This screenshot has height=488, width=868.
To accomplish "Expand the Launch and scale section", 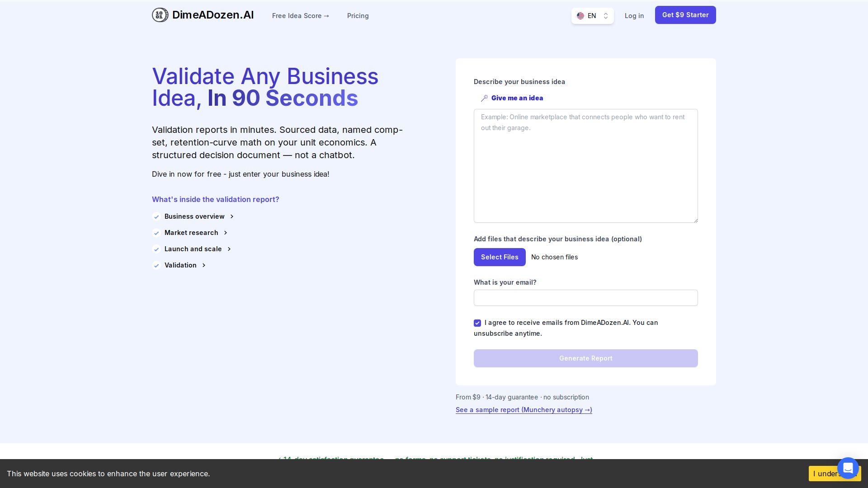I will (x=198, y=249).
